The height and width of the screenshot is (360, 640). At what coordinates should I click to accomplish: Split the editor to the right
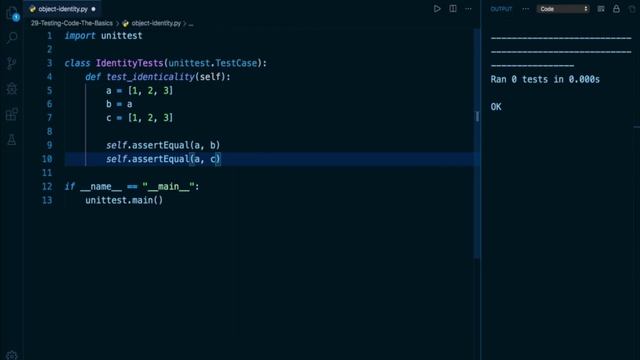[453, 9]
